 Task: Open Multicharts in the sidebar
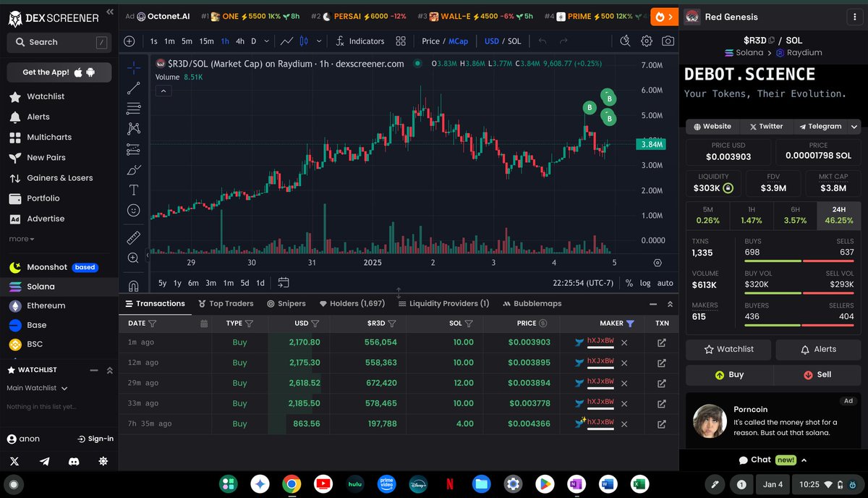[x=49, y=137]
